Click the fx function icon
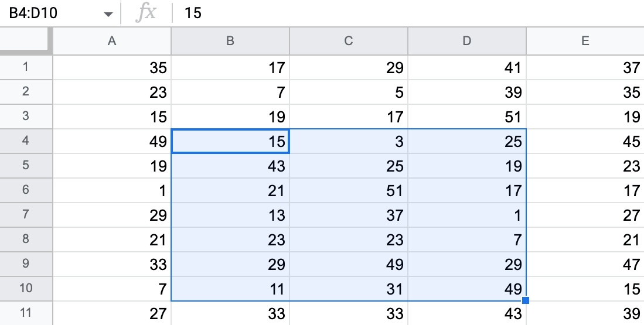 (146, 13)
